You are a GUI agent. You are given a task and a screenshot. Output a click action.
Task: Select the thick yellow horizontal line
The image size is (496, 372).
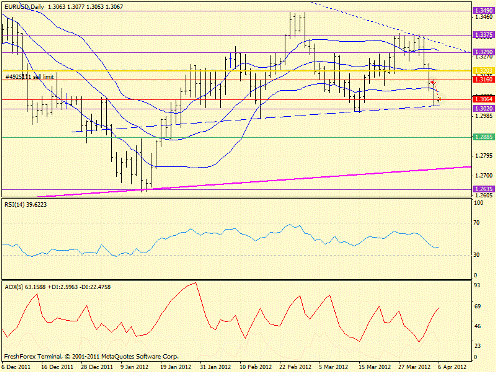click(237, 71)
